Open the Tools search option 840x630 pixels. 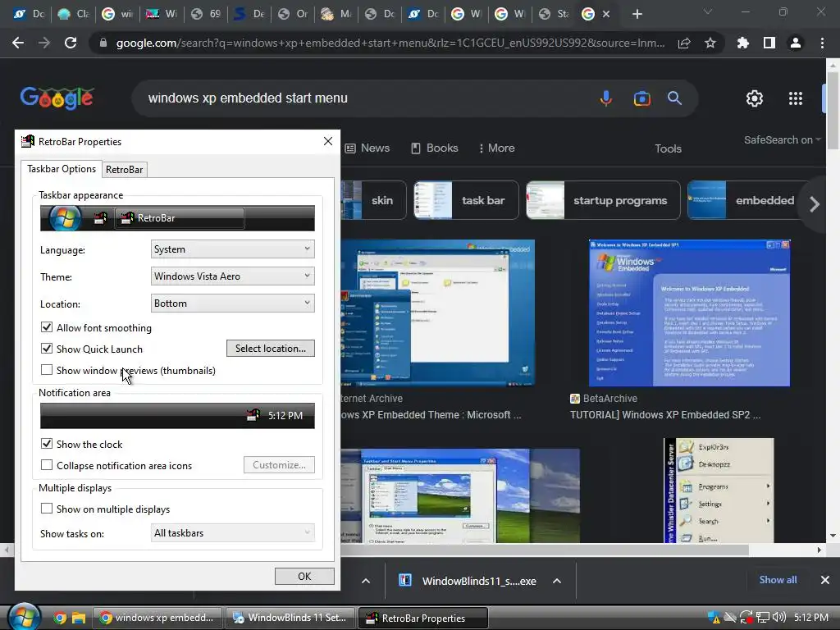[668, 148]
